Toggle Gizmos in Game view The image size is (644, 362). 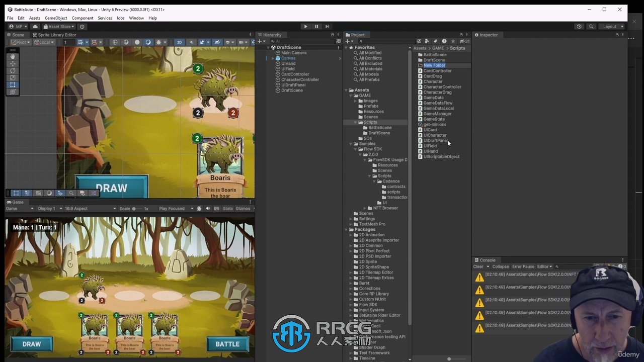pos(243,209)
